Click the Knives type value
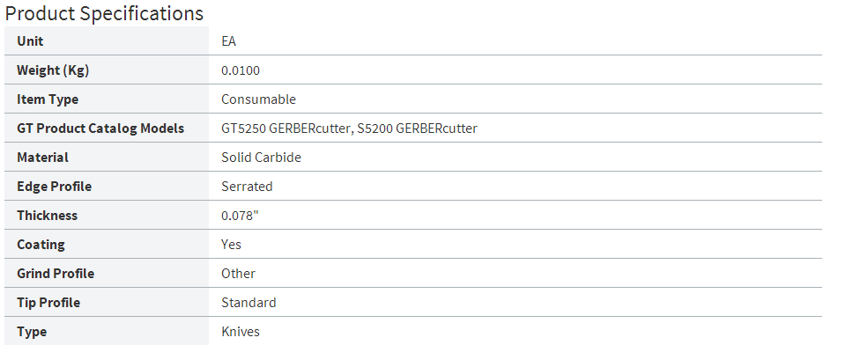Screen dimensions: 868x345 [x=241, y=332]
